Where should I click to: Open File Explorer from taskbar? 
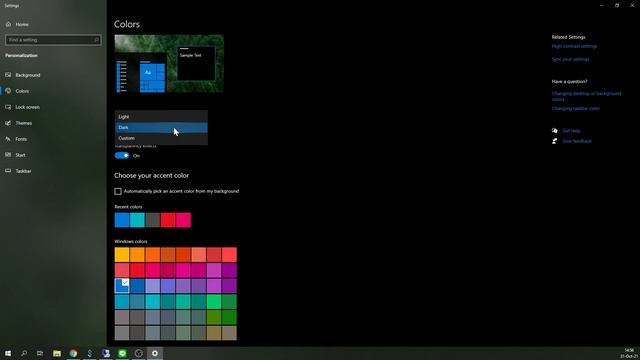pyautogui.click(x=57, y=353)
